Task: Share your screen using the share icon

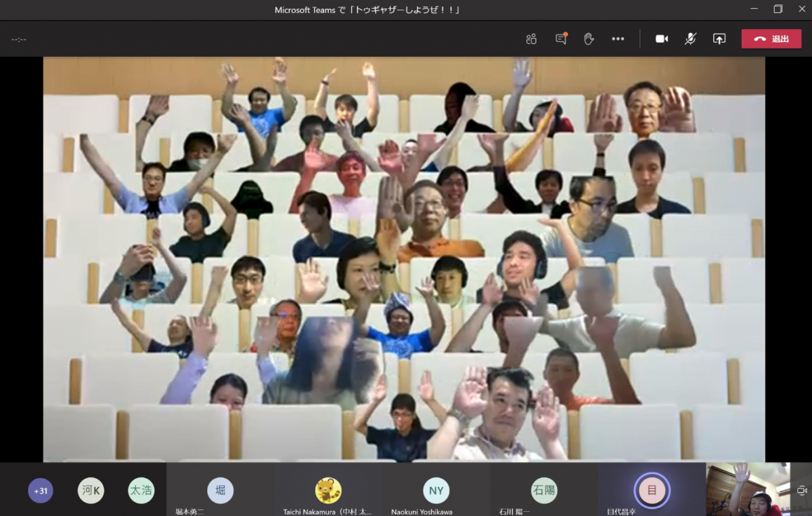Action: point(720,39)
